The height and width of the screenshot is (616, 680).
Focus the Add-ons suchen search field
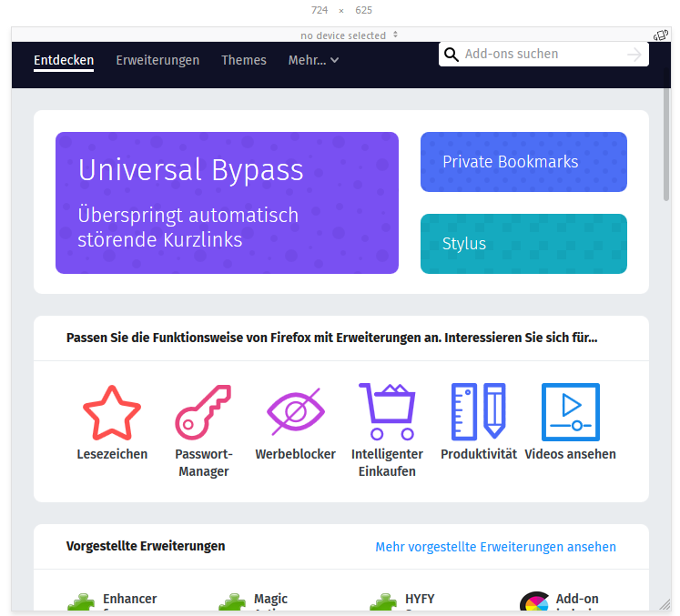(543, 55)
